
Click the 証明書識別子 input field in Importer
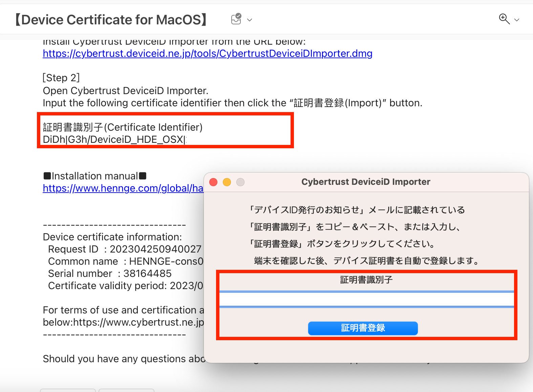click(x=366, y=299)
